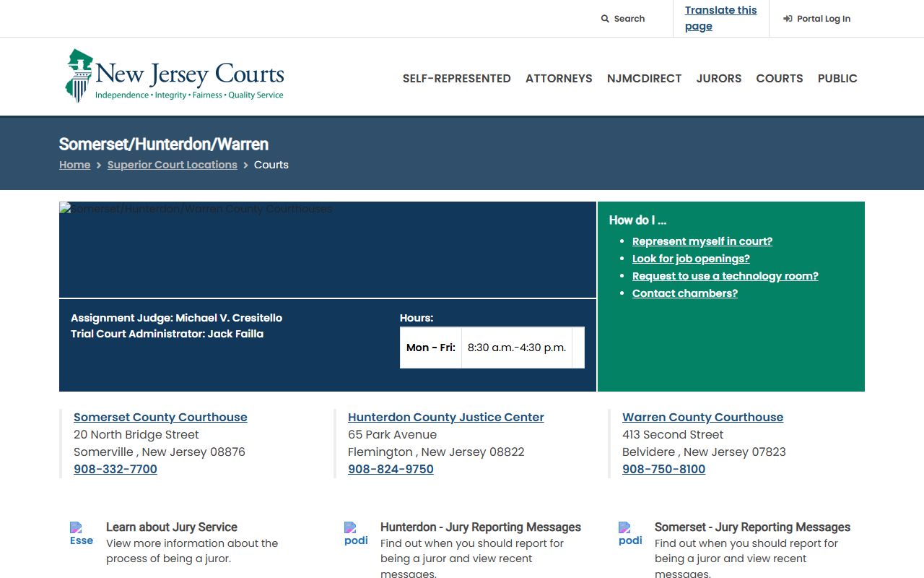Call Somerset courthouse number 908-332-7700
The width and height of the screenshot is (924, 578).
pyautogui.click(x=115, y=469)
